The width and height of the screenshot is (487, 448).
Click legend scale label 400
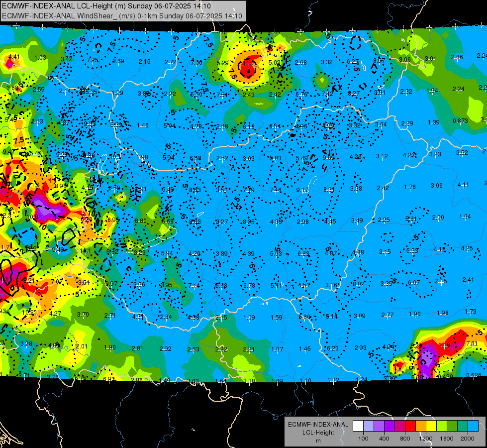(x=384, y=439)
